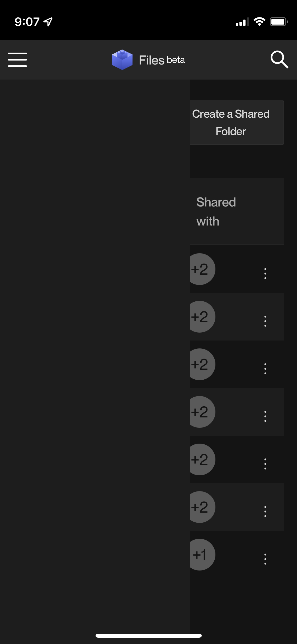The height and width of the screenshot is (644, 297).
Task: Tap the battery indicator in status bar
Action: (279, 22)
